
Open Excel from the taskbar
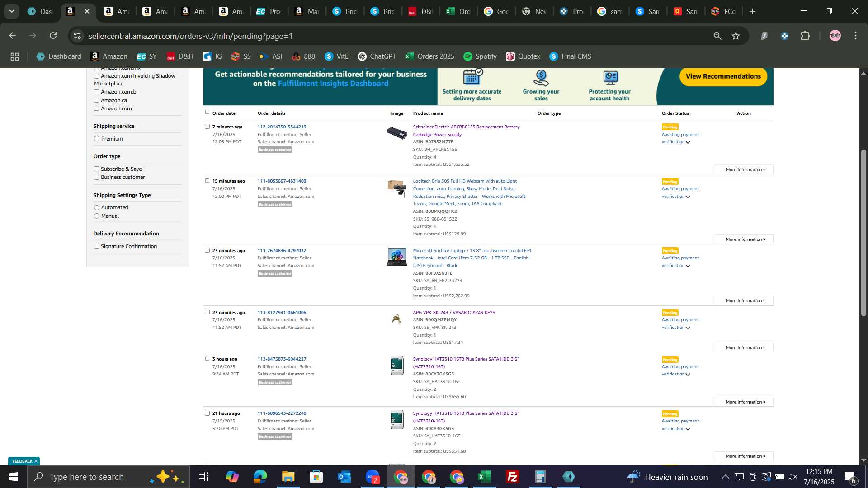point(484,477)
